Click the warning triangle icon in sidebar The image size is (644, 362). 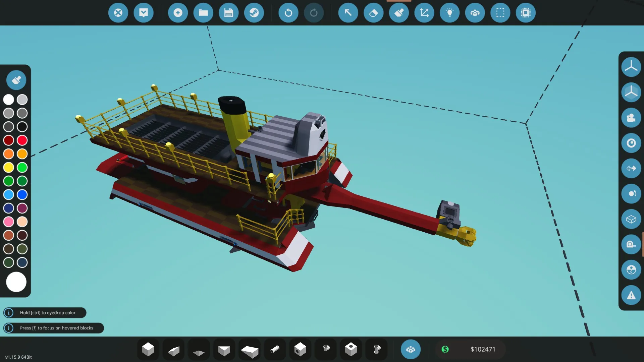click(631, 295)
